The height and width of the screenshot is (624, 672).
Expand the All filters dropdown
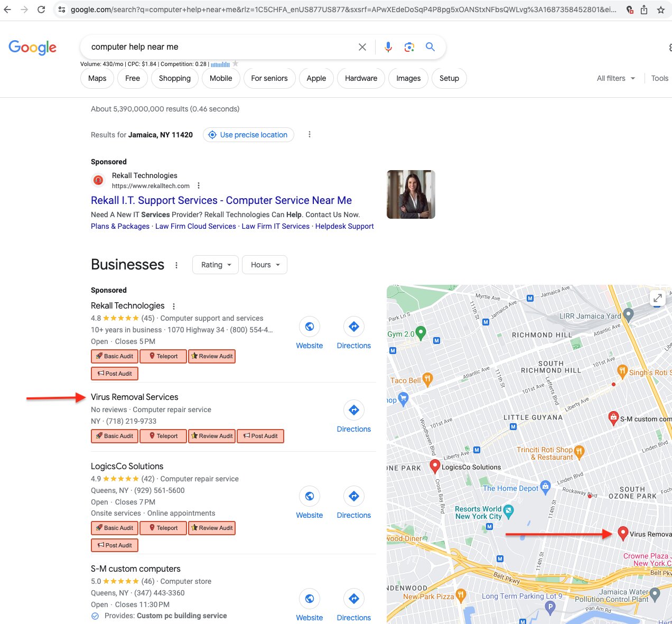[616, 78]
